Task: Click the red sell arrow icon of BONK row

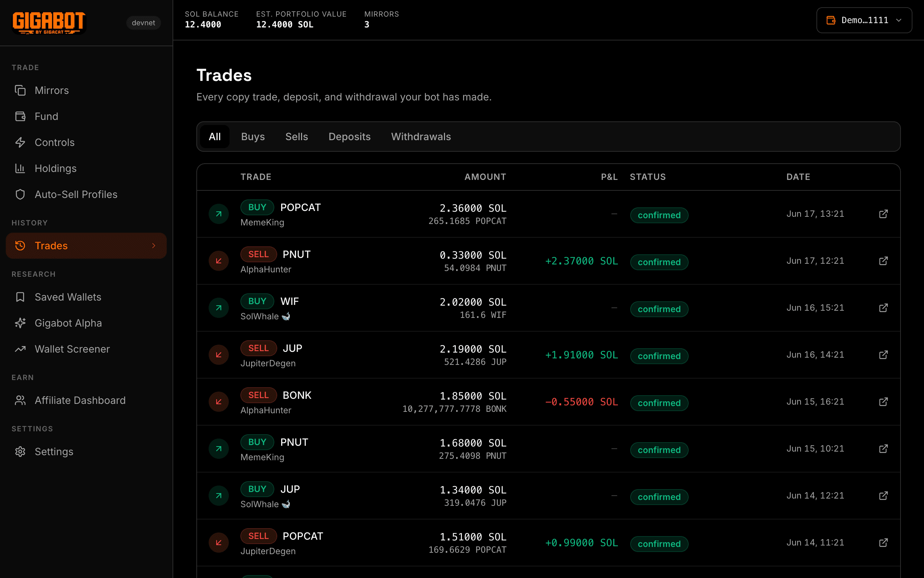Action: (x=219, y=402)
